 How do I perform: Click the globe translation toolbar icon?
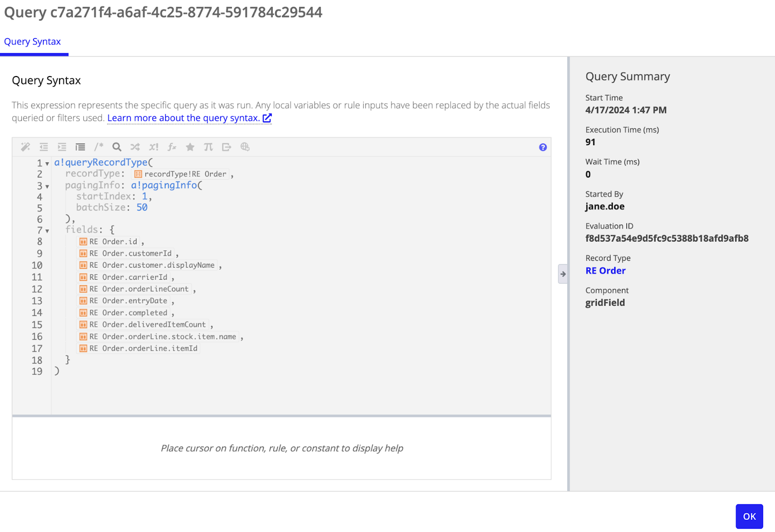click(245, 147)
